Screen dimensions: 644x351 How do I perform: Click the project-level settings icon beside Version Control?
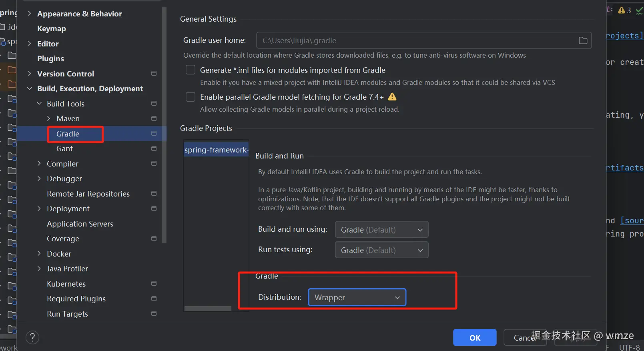tap(154, 74)
